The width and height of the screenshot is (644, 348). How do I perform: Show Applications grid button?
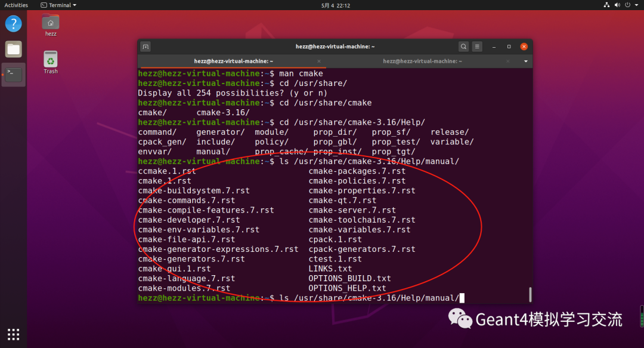click(x=13, y=334)
